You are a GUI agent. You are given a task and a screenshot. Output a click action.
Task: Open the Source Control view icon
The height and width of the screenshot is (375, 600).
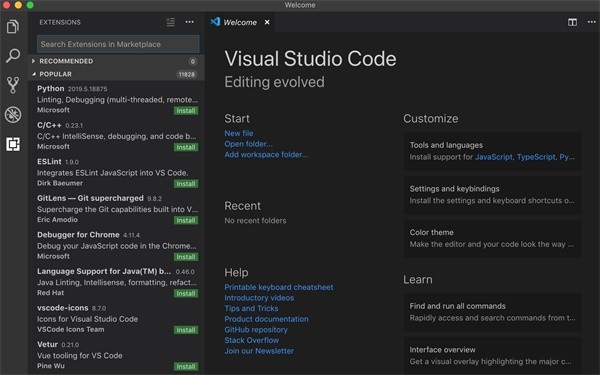[x=13, y=85]
